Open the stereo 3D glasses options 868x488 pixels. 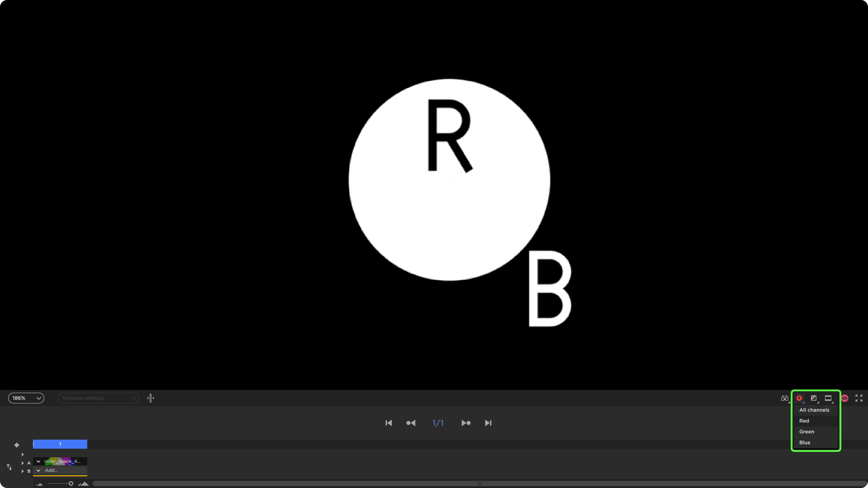pyautogui.click(x=785, y=398)
